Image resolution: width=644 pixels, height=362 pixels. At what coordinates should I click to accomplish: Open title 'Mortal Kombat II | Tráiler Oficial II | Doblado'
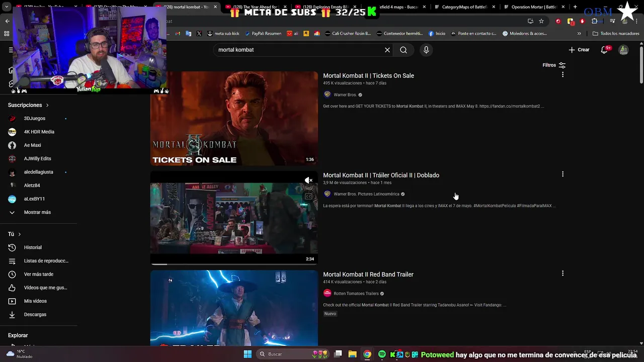coord(381,175)
